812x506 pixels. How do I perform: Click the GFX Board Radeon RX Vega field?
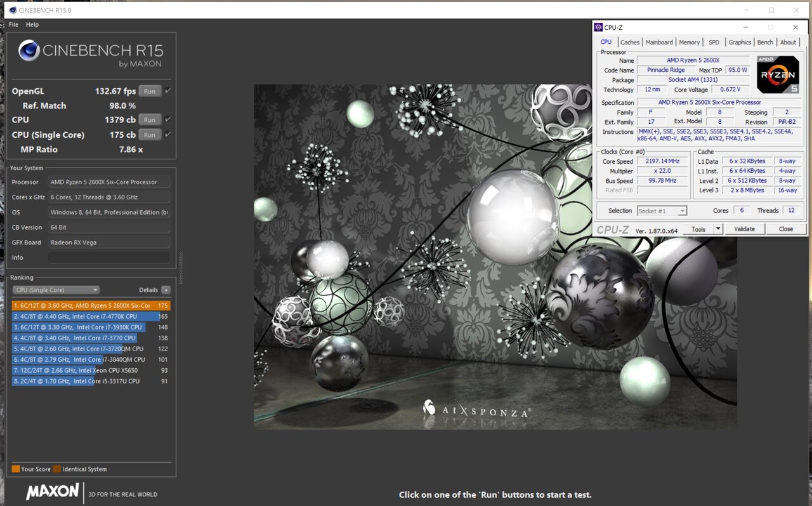tap(108, 243)
